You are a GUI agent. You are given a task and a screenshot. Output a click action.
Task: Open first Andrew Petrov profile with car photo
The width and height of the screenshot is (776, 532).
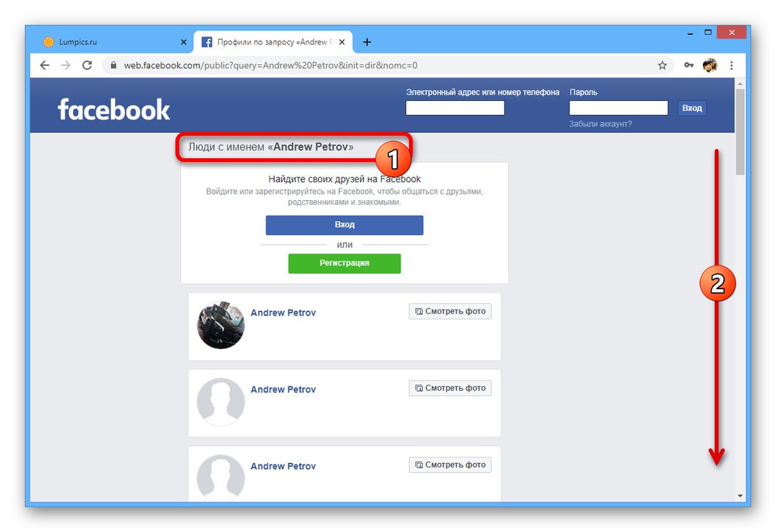coord(283,313)
